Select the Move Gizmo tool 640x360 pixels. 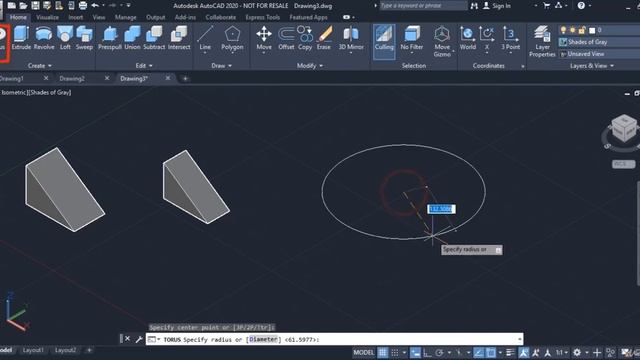(442, 41)
